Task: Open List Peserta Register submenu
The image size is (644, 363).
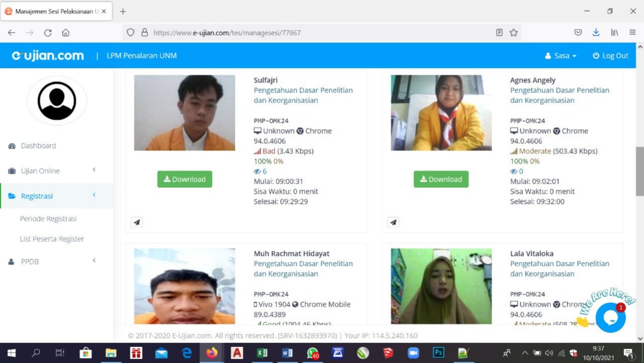Action: (x=52, y=239)
